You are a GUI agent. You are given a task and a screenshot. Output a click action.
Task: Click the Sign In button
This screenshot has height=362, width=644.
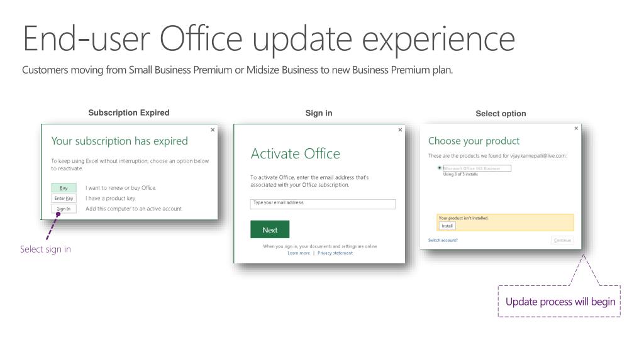64,209
